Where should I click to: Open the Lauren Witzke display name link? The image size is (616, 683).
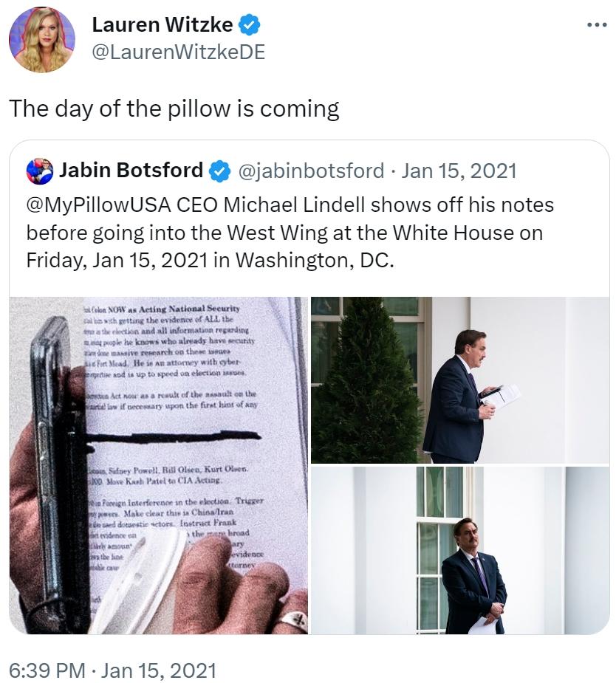162,24
